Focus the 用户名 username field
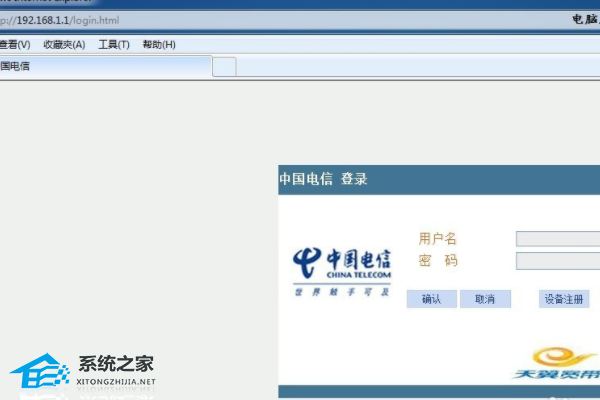Viewport: 600px width, 400px height. click(x=558, y=239)
